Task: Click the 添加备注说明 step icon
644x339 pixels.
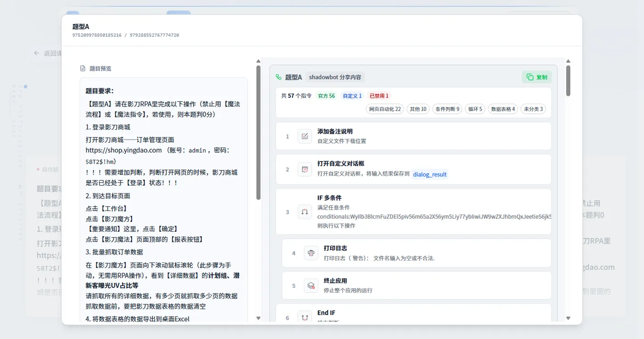Action: (305, 136)
